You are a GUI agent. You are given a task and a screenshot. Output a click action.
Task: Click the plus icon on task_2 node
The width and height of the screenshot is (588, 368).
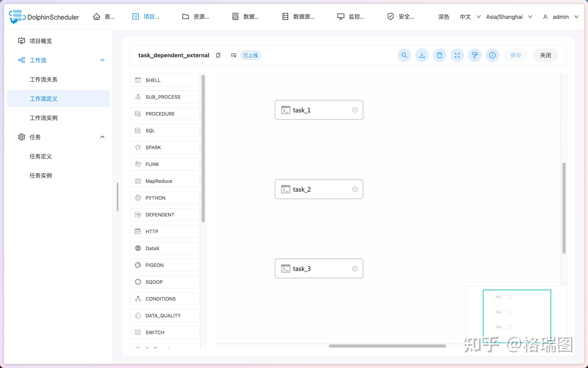(355, 189)
